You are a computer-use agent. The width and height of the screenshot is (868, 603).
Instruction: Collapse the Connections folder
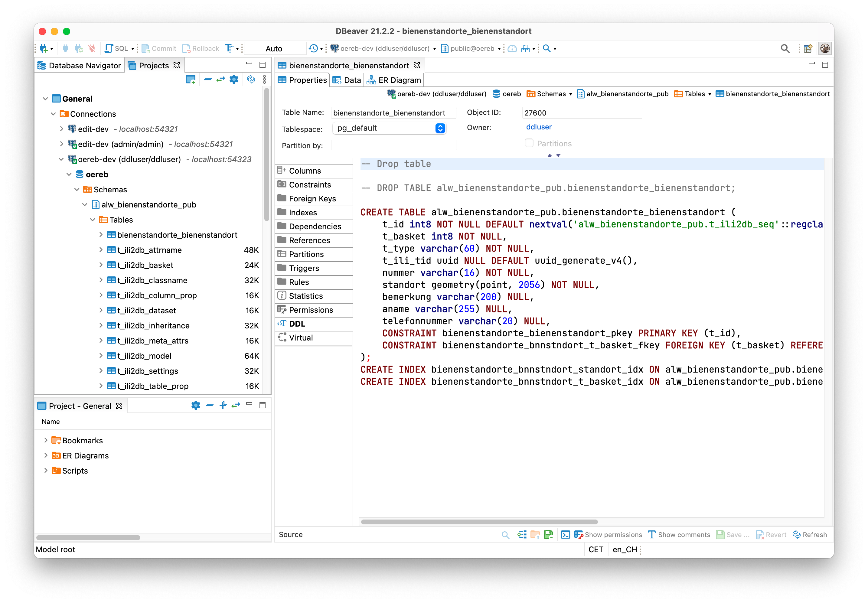point(53,114)
